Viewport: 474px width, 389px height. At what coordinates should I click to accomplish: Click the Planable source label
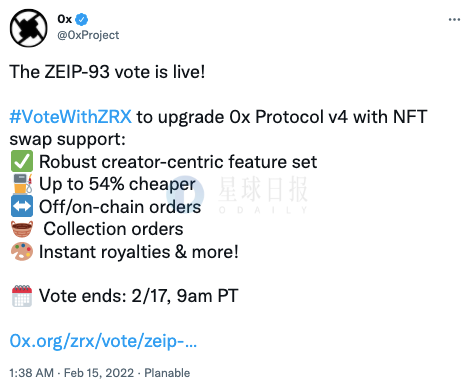pyautogui.click(x=167, y=373)
